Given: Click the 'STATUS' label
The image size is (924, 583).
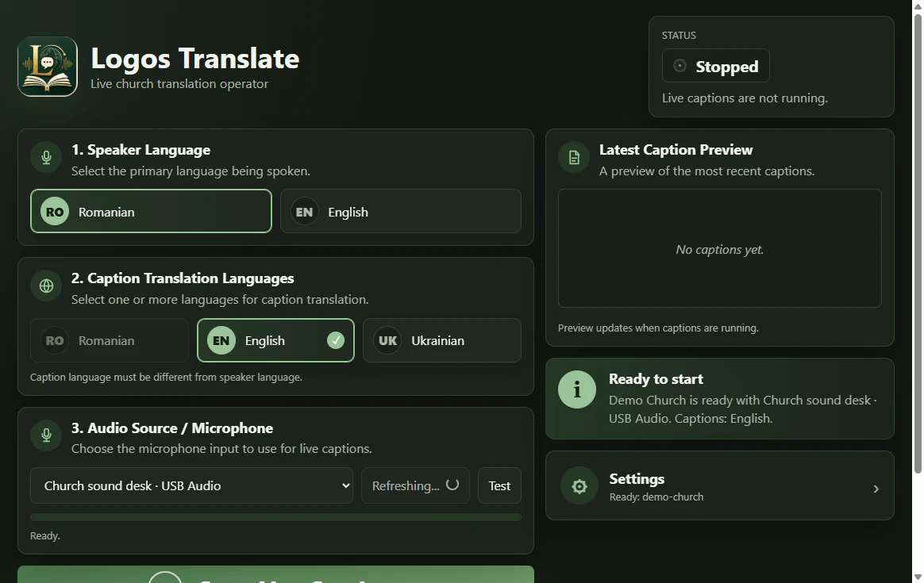Looking at the screenshot, I should 679,36.
